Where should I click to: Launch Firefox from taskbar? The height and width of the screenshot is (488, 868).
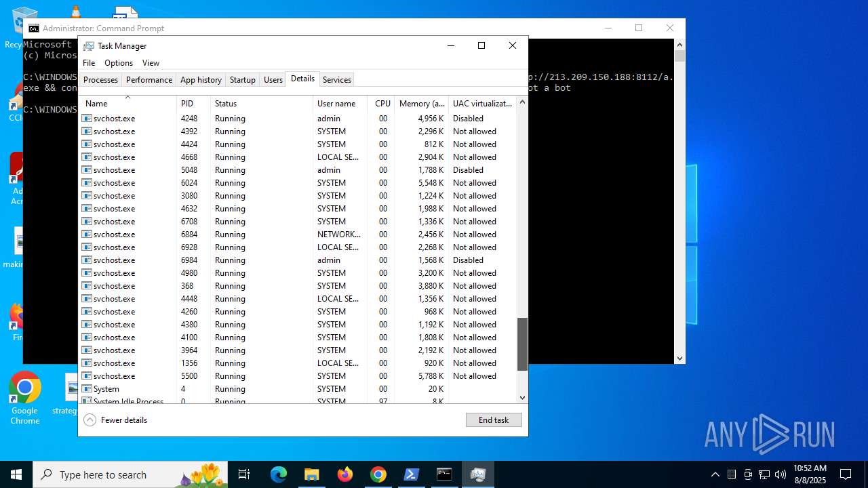pos(345,474)
